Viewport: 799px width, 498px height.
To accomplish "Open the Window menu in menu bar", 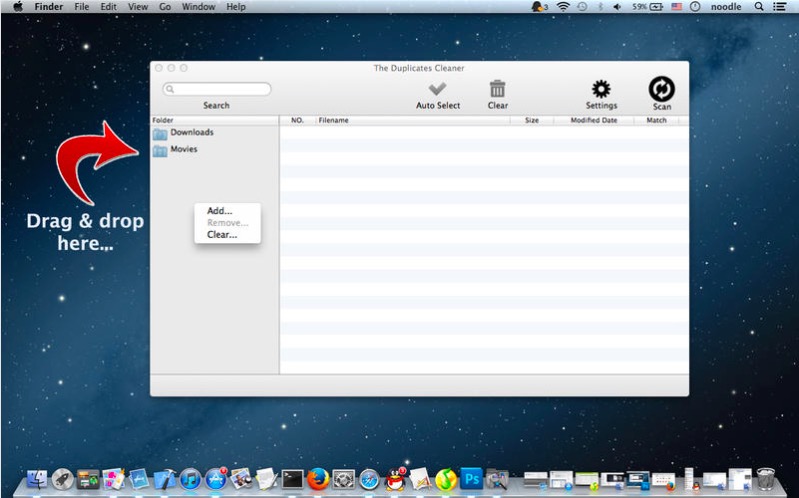I will 198,7.
